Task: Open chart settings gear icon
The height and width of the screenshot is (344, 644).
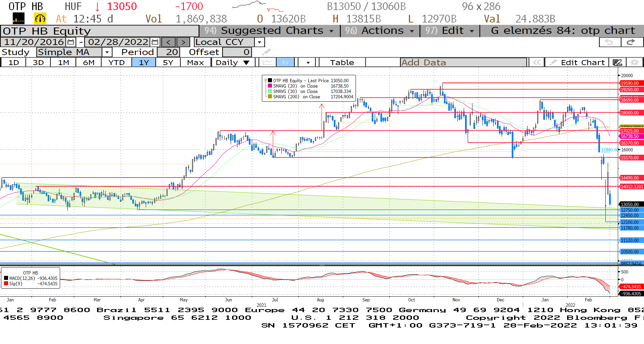Action: point(634,62)
